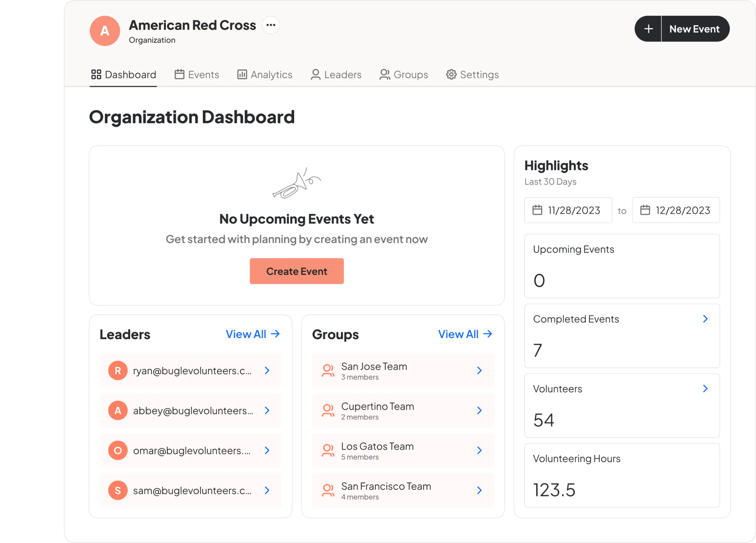Select the Dashboard tab
756x543 pixels.
(x=123, y=75)
